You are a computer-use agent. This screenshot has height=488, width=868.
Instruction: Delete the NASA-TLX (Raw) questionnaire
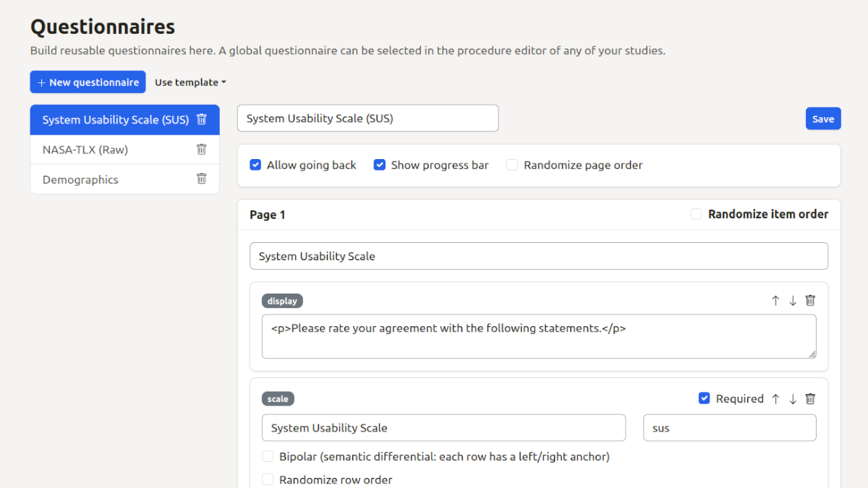point(202,150)
